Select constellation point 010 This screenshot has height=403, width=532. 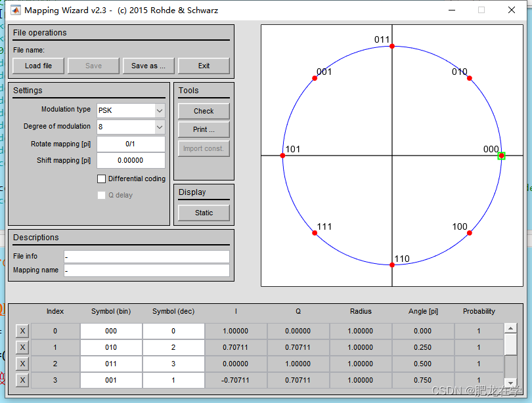tap(469, 78)
